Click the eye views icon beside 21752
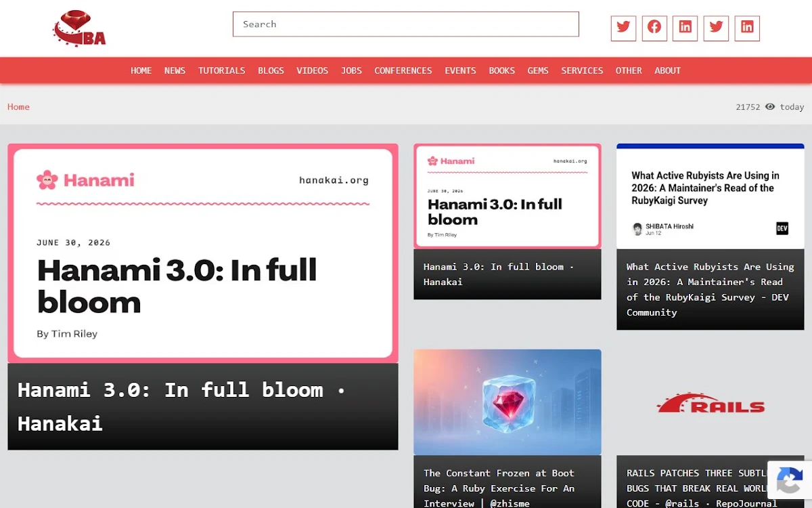 [770, 106]
